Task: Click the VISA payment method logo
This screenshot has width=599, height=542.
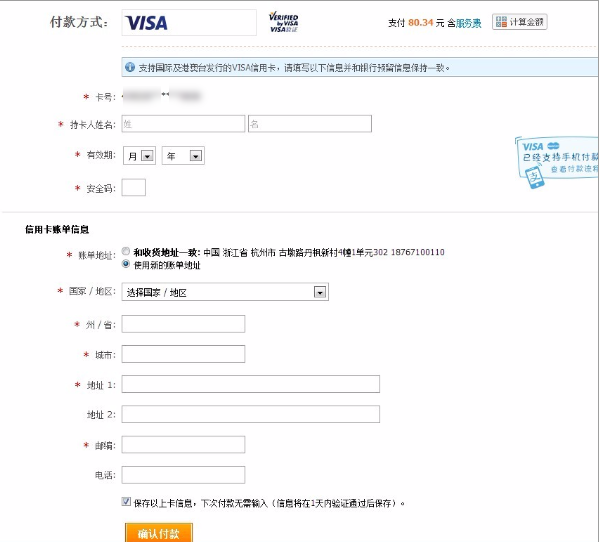Action: pyautogui.click(x=147, y=23)
